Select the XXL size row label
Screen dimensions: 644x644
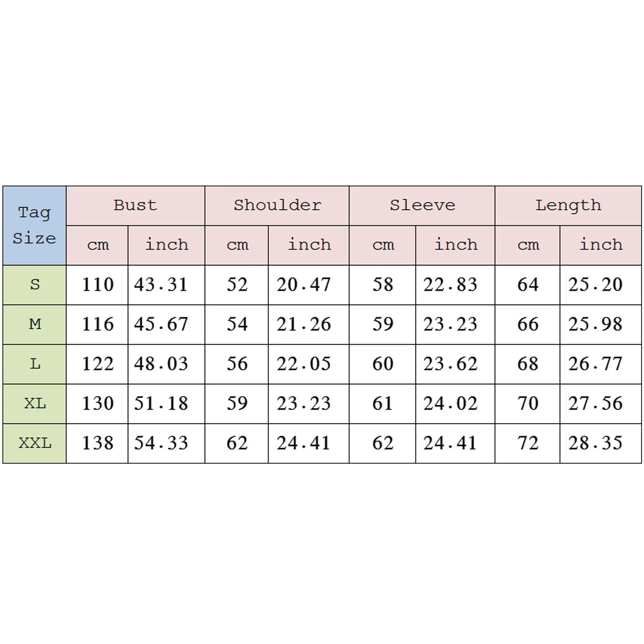point(35,443)
